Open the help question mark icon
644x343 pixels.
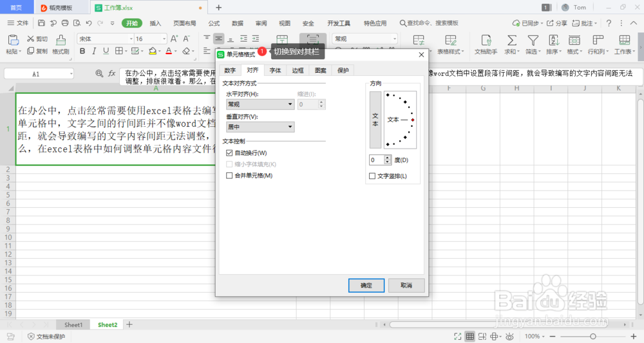pyautogui.click(x=609, y=23)
